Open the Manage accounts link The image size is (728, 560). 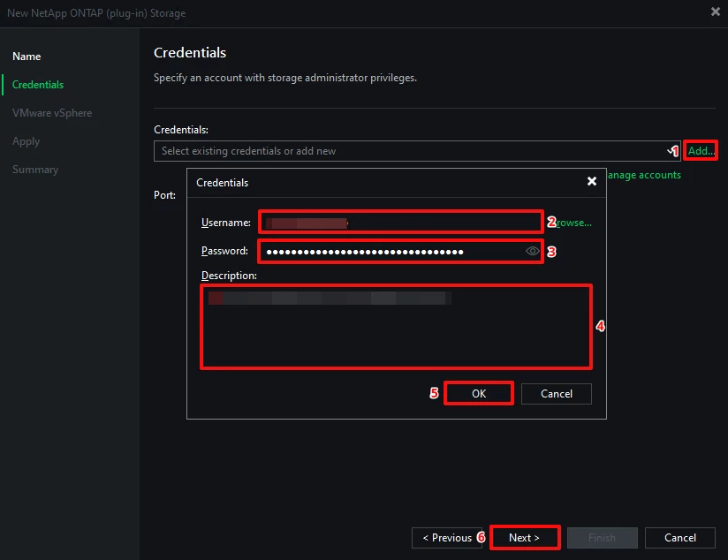click(x=644, y=175)
